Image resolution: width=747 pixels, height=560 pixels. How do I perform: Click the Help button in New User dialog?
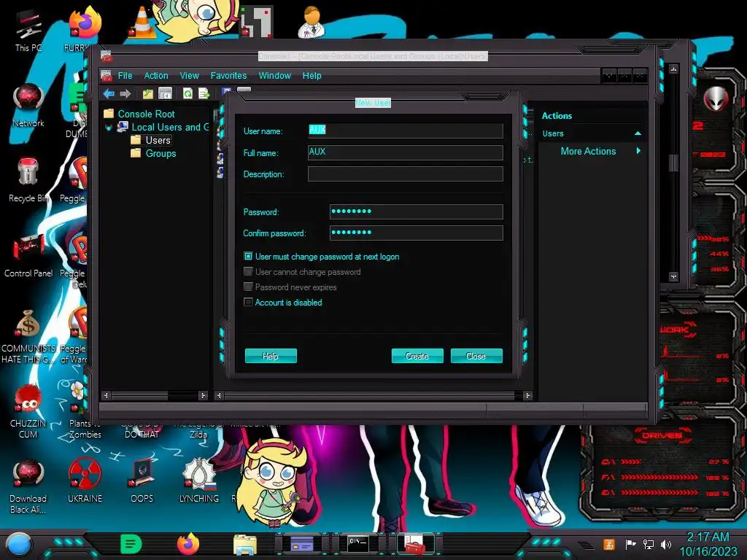click(x=271, y=356)
